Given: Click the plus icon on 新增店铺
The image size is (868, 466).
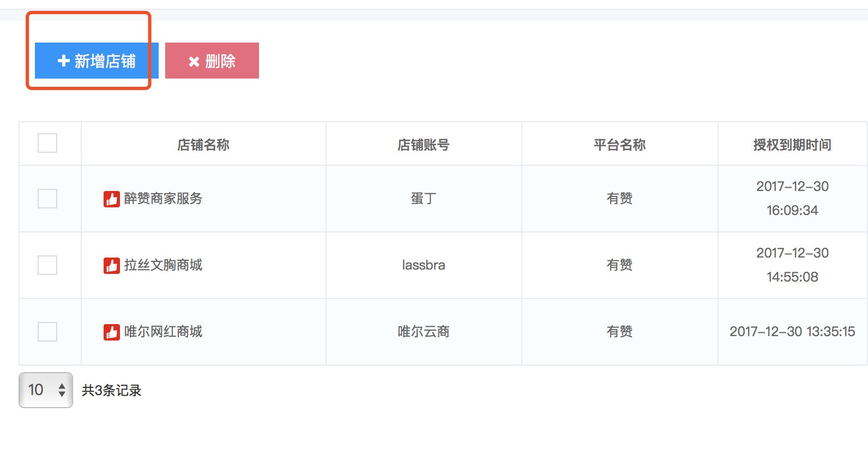Looking at the screenshot, I should (x=64, y=61).
